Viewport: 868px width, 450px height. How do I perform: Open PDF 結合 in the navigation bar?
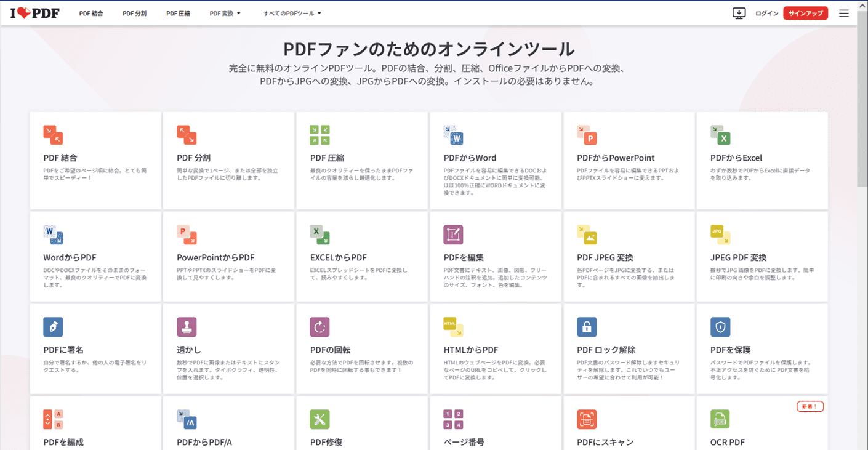pos(91,14)
